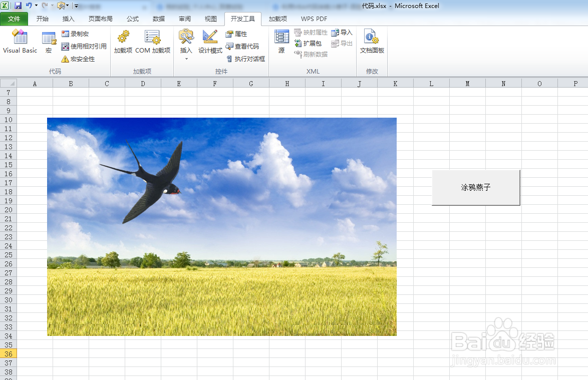
Task: Switch to the Home (开始) tab
Action: click(43, 19)
